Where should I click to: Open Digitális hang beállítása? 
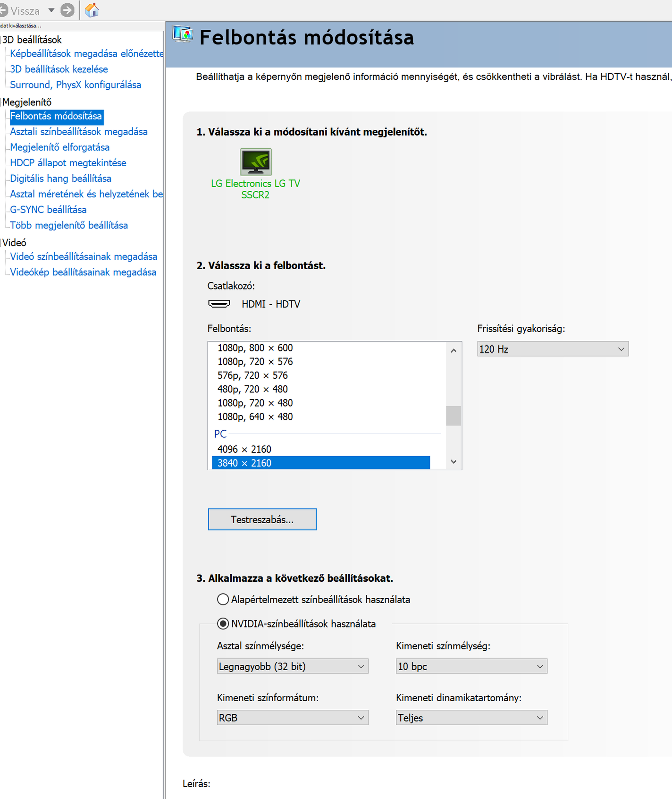[x=61, y=178]
